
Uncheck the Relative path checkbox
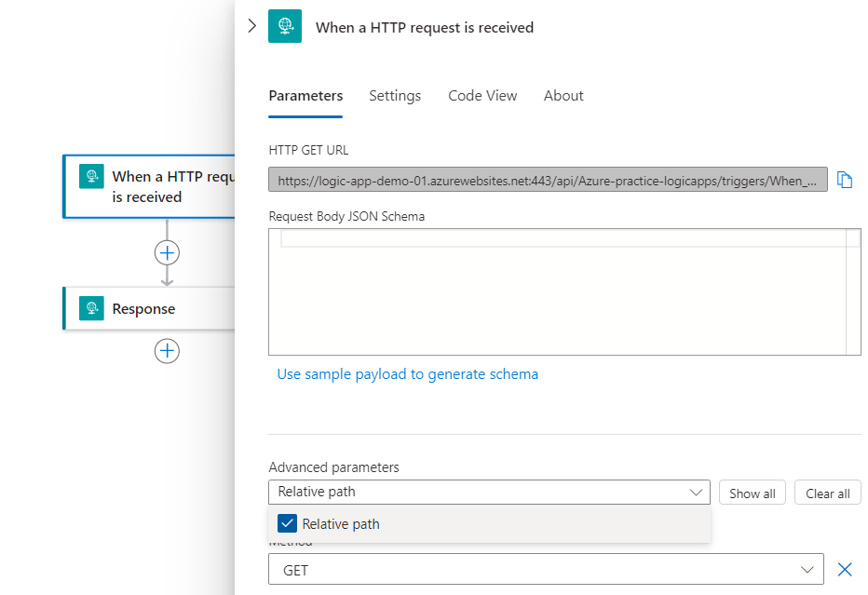pyautogui.click(x=288, y=523)
